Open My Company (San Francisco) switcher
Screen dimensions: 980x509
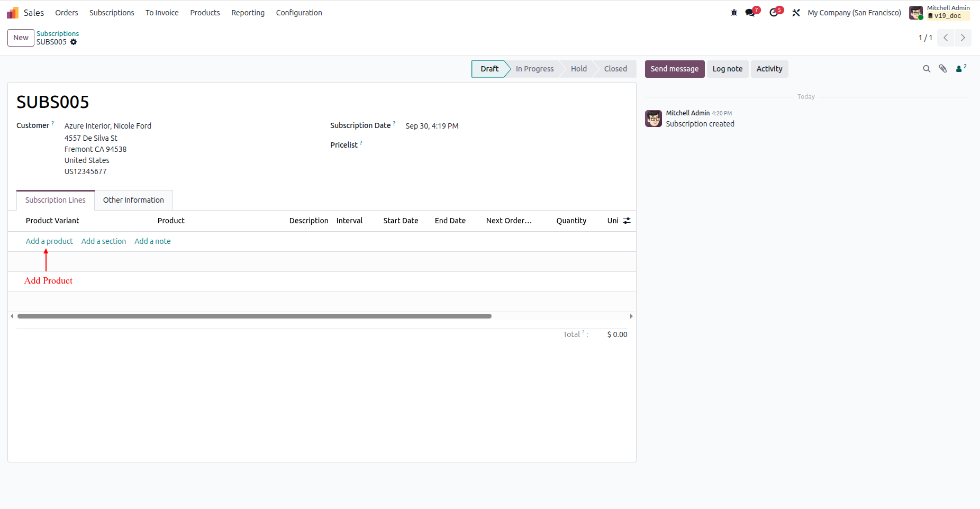point(854,13)
